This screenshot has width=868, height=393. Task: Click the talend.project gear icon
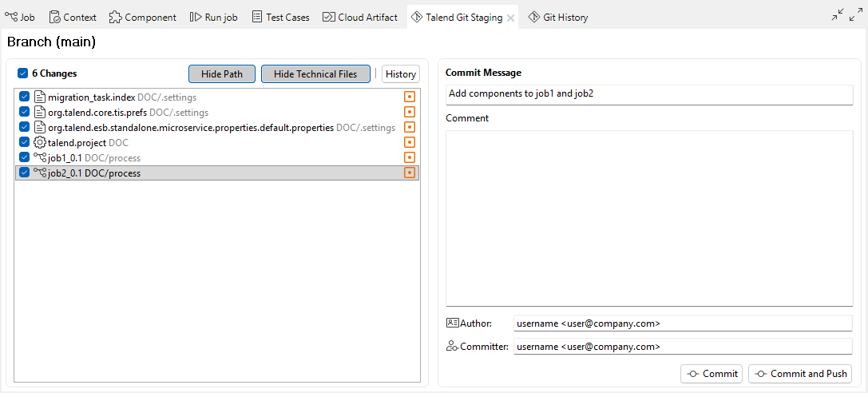pyautogui.click(x=40, y=142)
